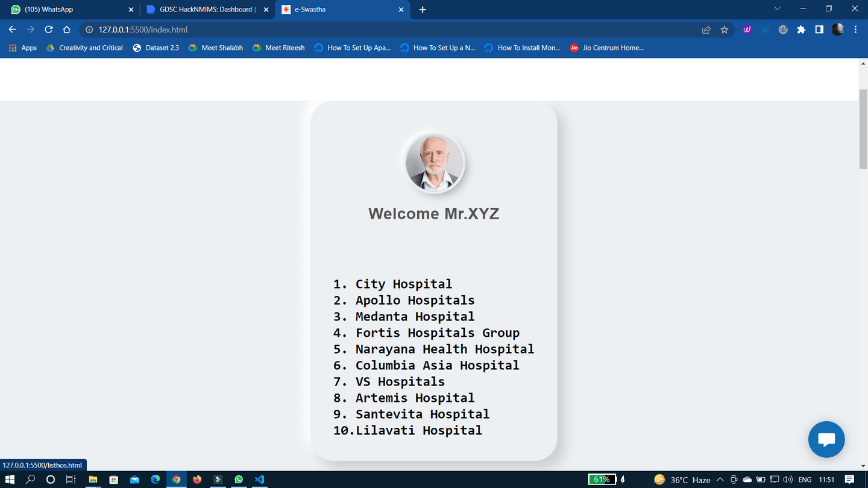The width and height of the screenshot is (868, 488).
Task: Click Santevita Hospital in list
Action: (423, 414)
